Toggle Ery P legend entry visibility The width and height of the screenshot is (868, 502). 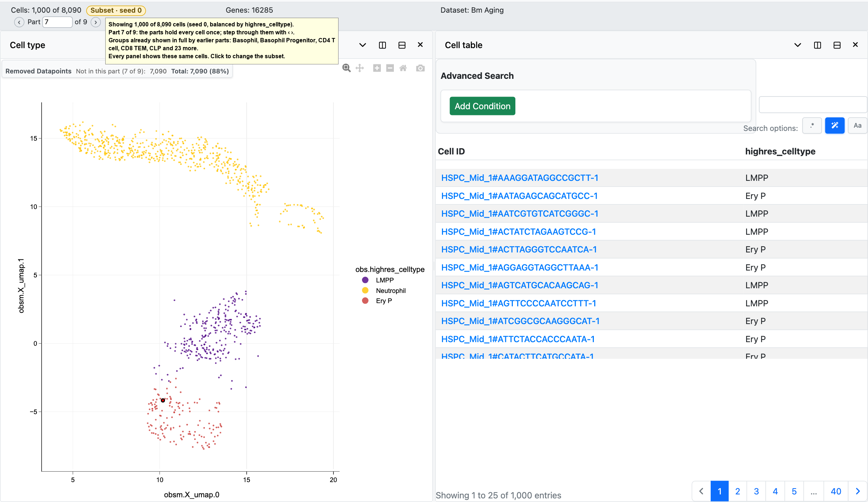click(x=377, y=301)
